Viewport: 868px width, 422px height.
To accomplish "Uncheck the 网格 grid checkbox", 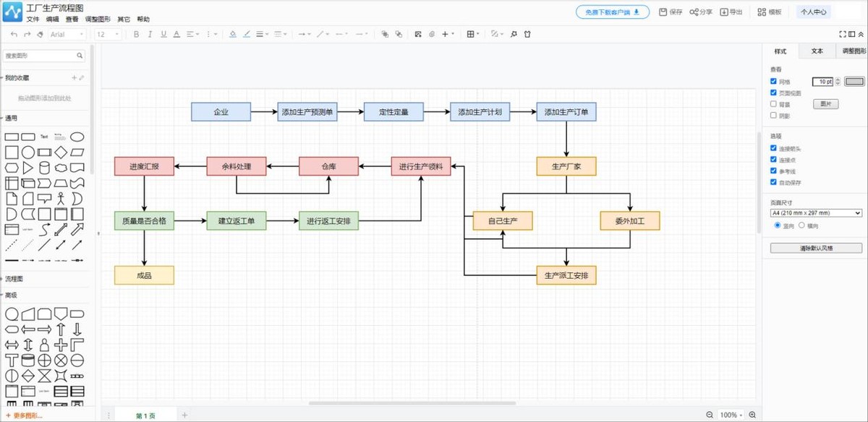I will coord(774,82).
